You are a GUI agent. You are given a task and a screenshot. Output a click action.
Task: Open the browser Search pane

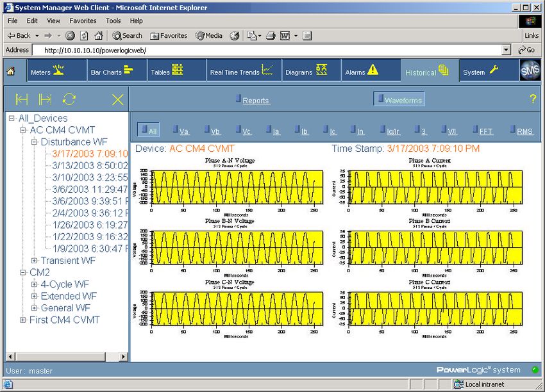click(127, 35)
